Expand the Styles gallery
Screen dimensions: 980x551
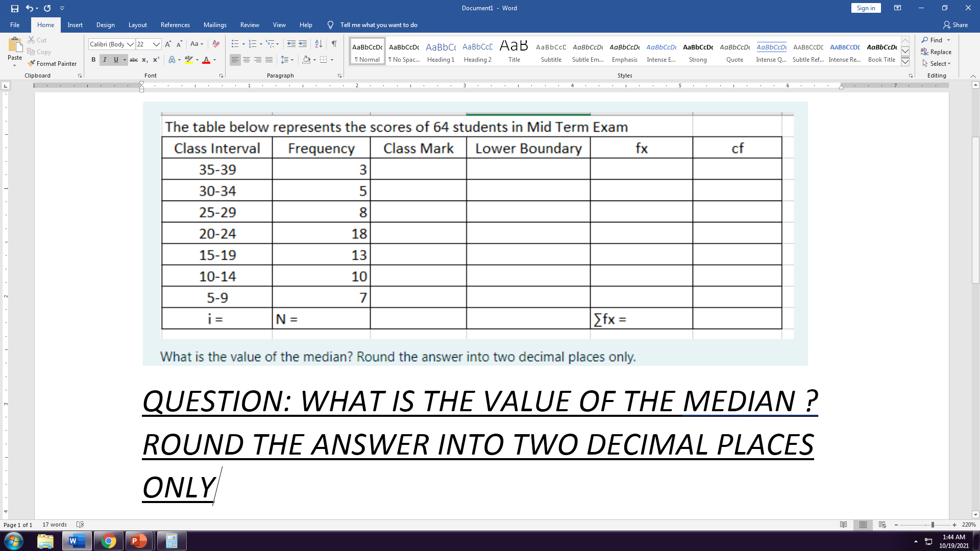coord(905,62)
